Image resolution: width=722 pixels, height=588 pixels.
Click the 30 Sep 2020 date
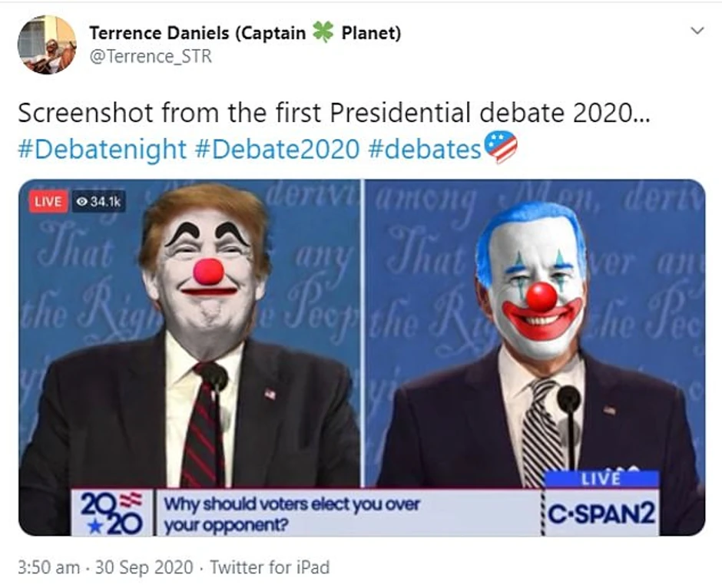coord(144,567)
